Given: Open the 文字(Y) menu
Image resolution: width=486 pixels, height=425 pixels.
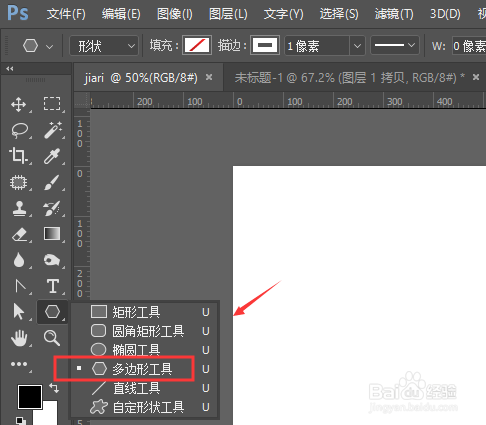Looking at the screenshot, I should 283,14.
